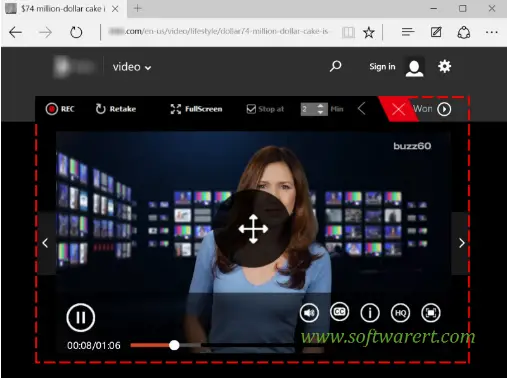Click the buzz60 logo on video
Screen dimensions: 507x378
pyautogui.click(x=412, y=146)
